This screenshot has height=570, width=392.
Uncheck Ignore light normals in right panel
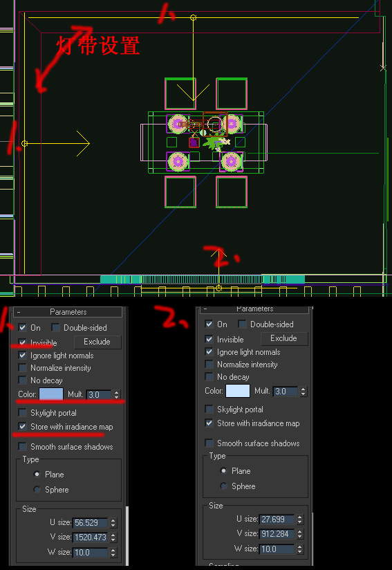pyautogui.click(x=209, y=351)
